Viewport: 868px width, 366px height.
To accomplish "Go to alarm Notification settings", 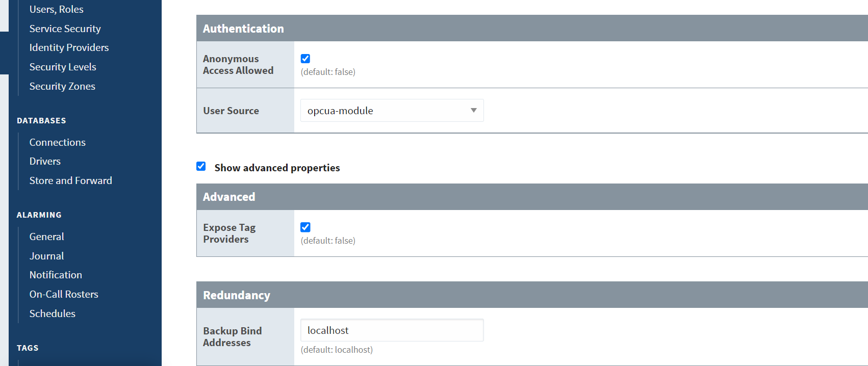I will [x=56, y=275].
